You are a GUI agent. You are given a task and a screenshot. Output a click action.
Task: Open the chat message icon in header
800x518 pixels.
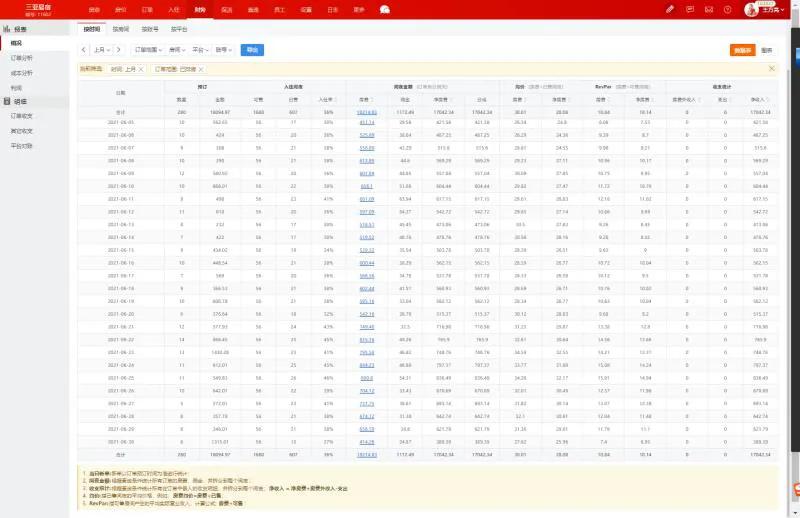tap(690, 9)
